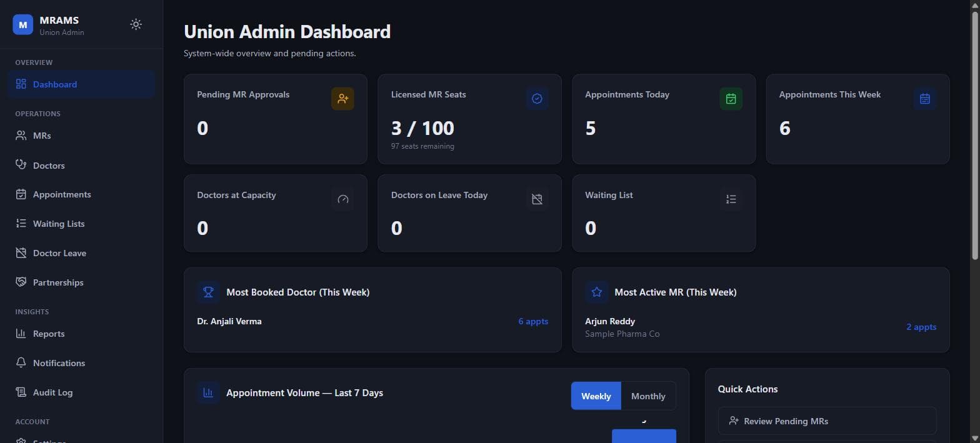Click the Waiting List card title

click(x=609, y=195)
